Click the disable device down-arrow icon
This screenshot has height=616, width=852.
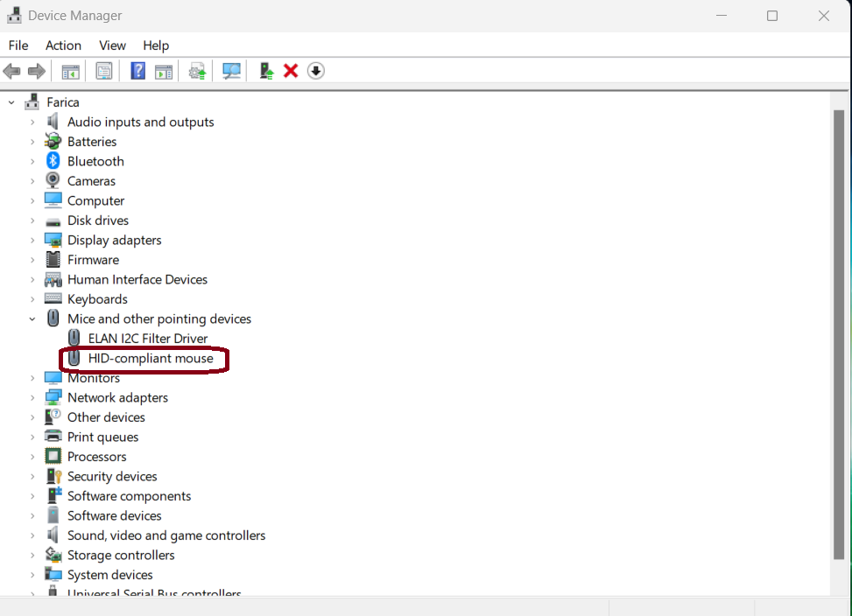(316, 71)
